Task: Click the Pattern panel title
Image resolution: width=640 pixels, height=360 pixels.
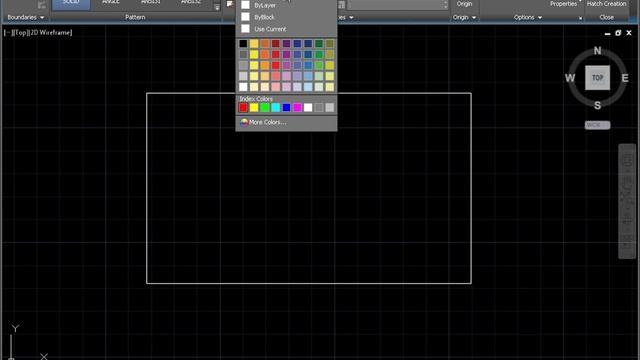Action: click(x=135, y=17)
